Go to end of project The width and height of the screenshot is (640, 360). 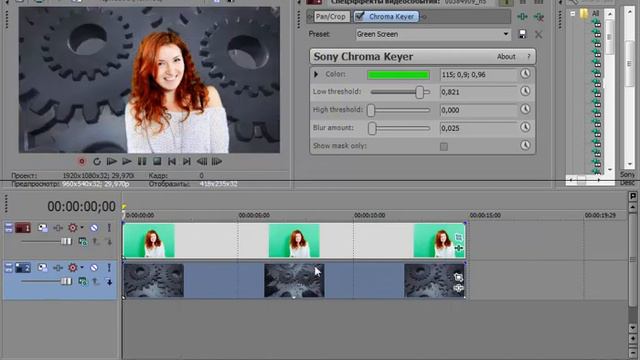(x=187, y=162)
